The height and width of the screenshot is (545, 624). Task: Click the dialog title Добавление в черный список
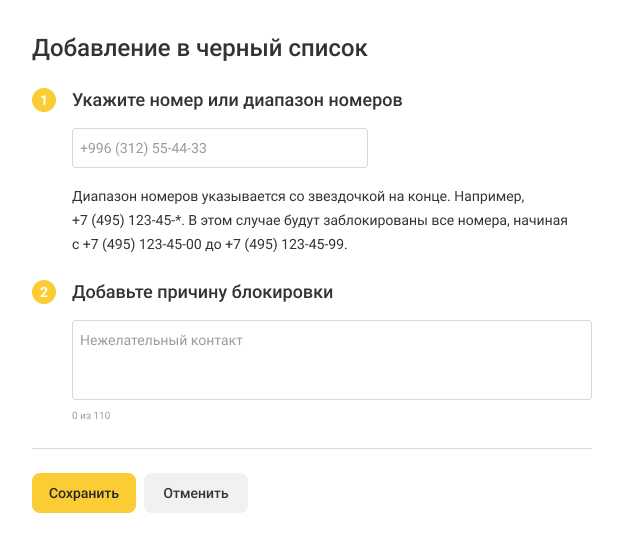(x=200, y=47)
